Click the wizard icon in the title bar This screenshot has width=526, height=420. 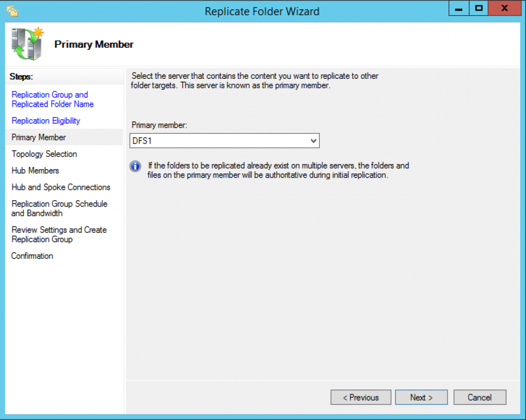click(12, 11)
